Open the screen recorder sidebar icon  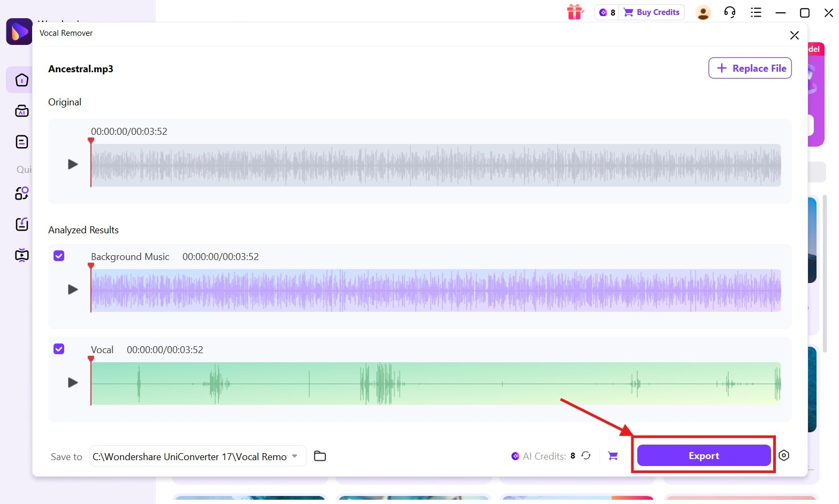tap(22, 255)
